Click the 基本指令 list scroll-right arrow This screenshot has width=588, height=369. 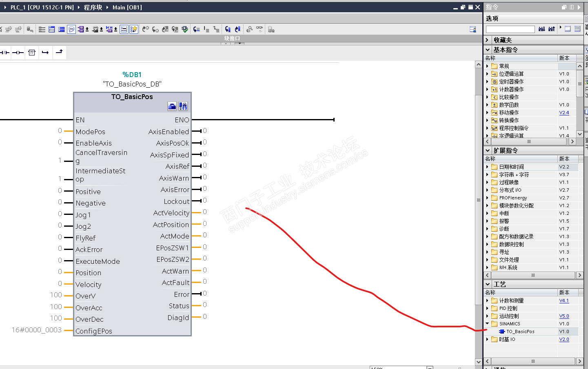(572, 141)
